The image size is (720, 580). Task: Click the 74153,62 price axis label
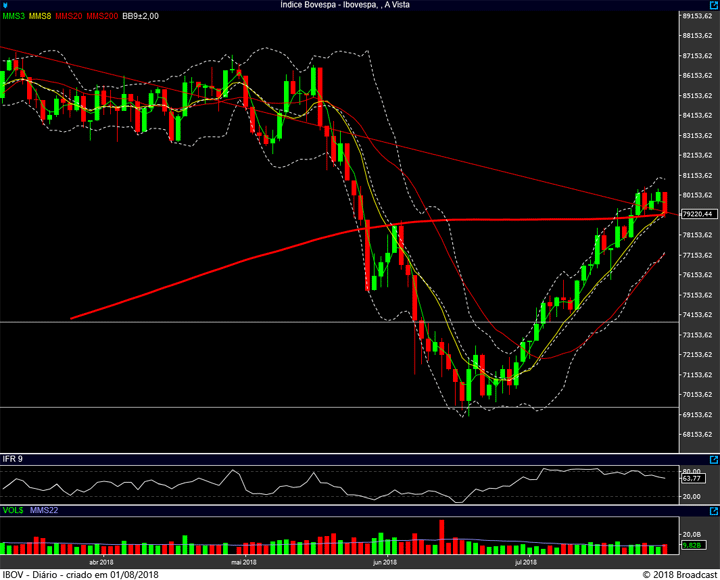pyautogui.click(x=698, y=315)
